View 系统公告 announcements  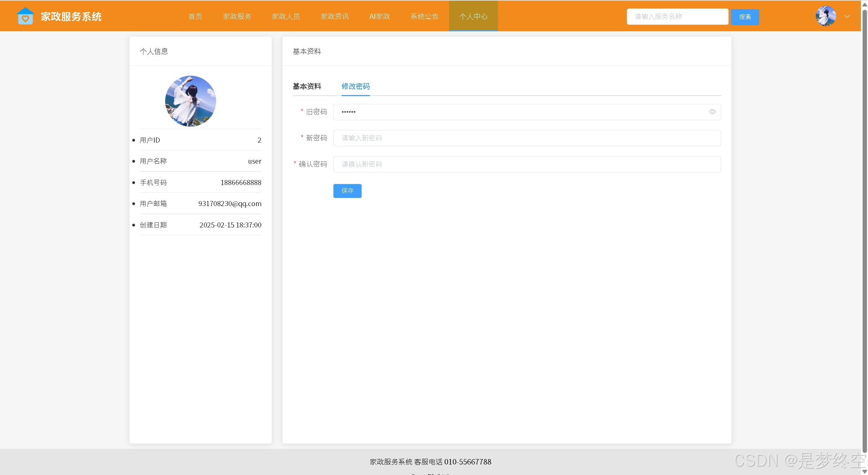[x=424, y=16]
